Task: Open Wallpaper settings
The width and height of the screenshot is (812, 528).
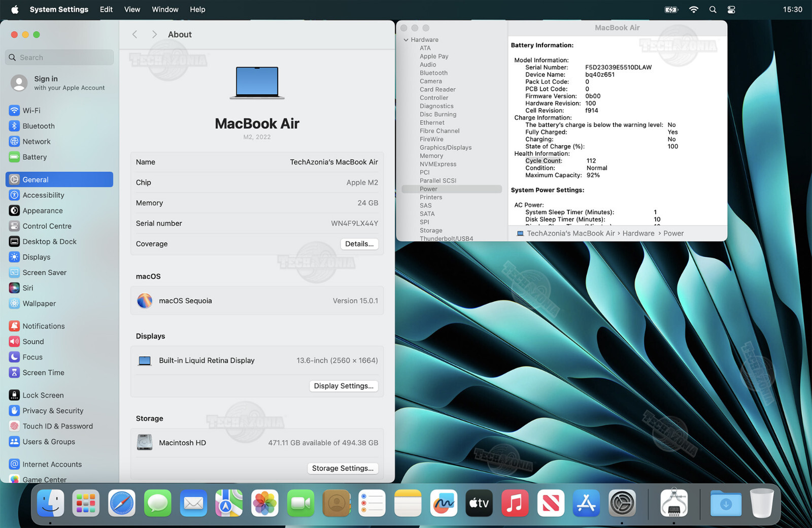Action: click(59, 304)
